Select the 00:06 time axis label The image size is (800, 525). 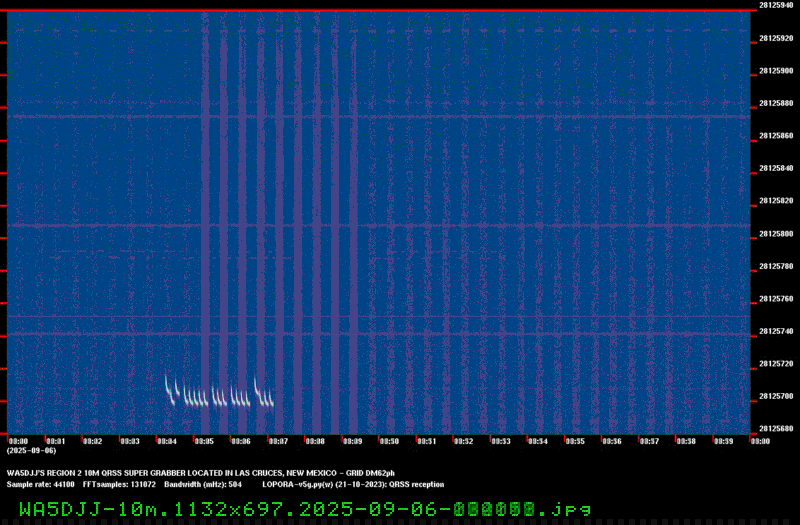pos(241,441)
